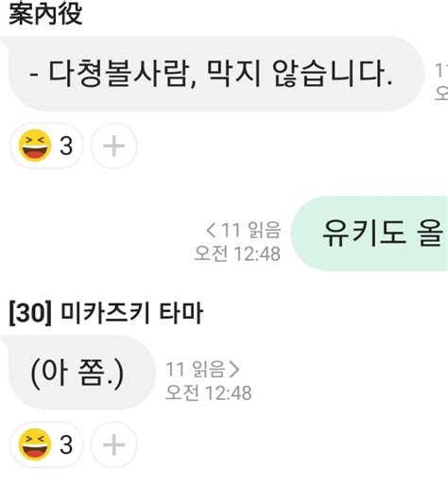Open read list '11 읽음' beside green message

250,230
